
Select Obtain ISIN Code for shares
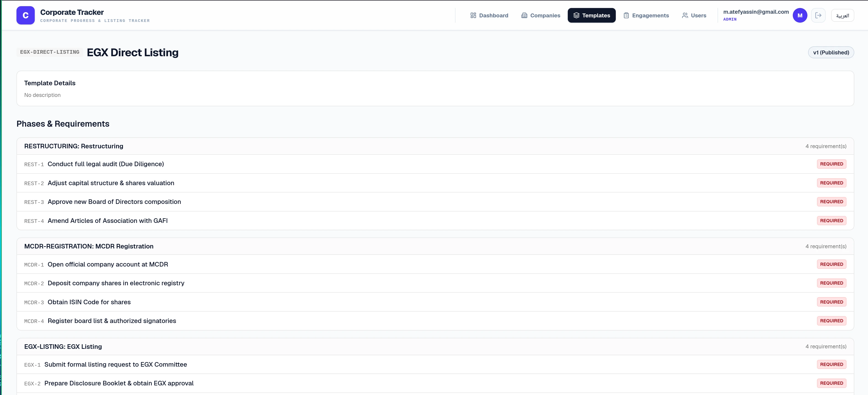pyautogui.click(x=435, y=302)
